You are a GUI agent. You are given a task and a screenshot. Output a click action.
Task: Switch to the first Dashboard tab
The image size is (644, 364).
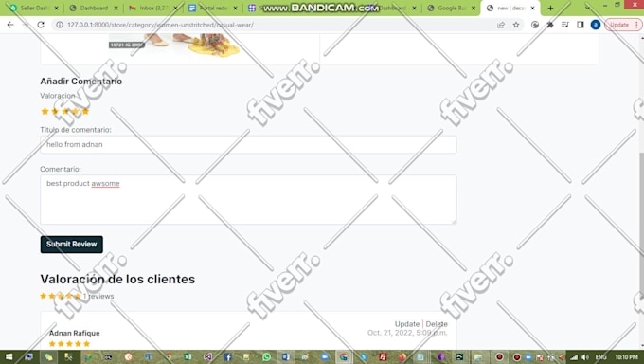(94, 8)
